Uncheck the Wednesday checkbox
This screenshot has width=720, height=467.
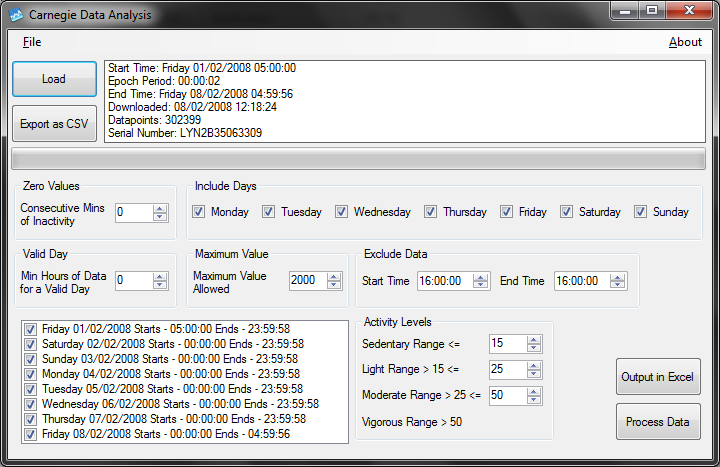coord(341,212)
